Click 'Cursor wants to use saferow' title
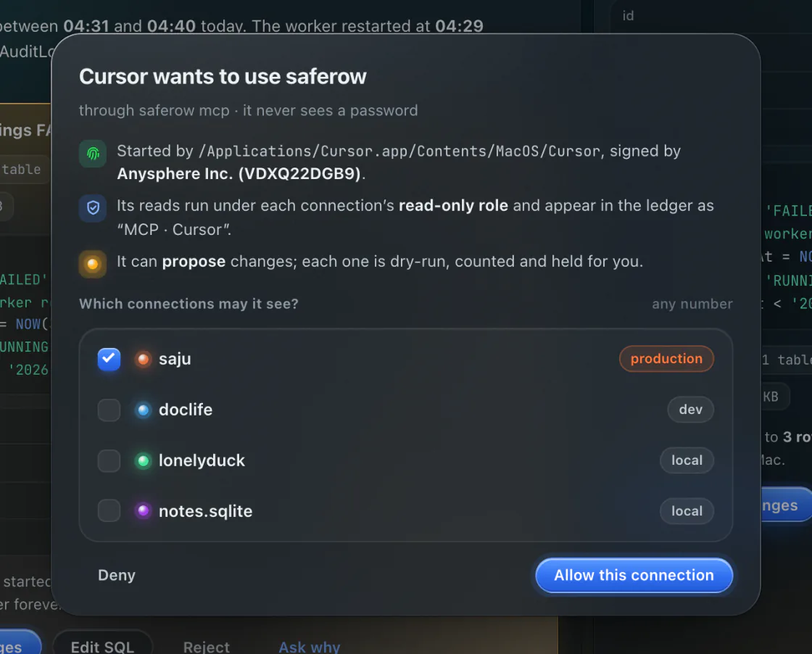The width and height of the screenshot is (812, 654). tap(223, 77)
